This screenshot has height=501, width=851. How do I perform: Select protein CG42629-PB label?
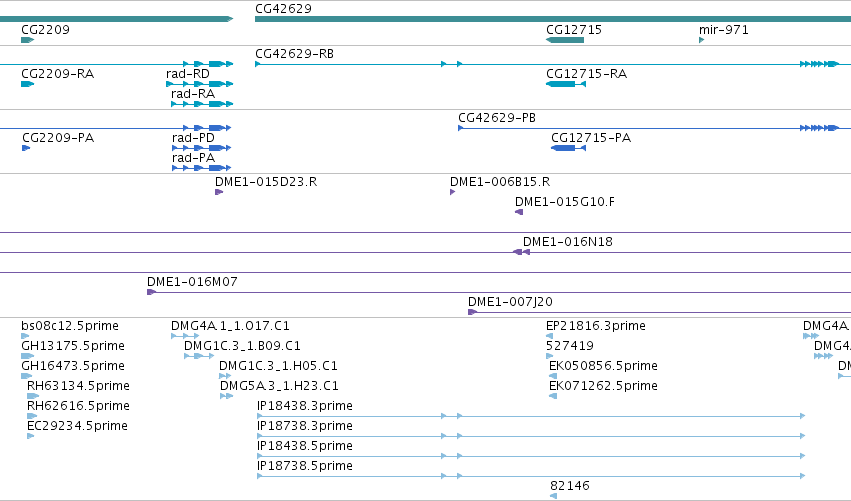[497, 118]
